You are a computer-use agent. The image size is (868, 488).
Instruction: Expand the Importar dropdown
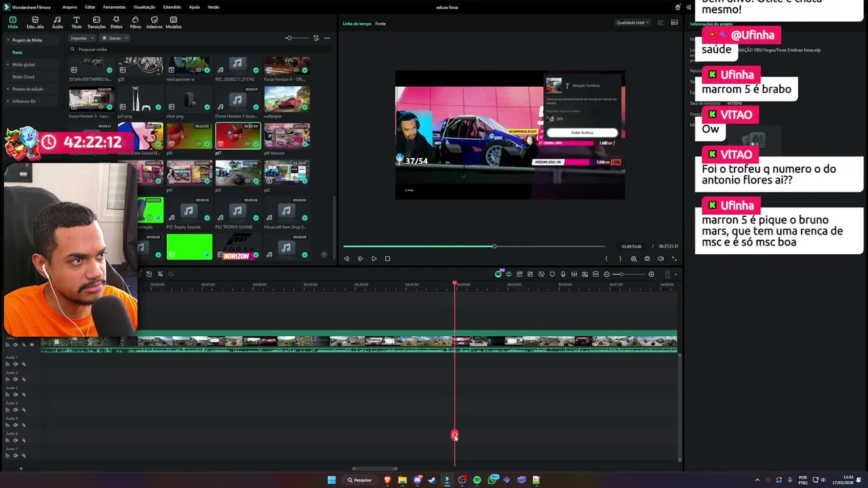[81, 38]
